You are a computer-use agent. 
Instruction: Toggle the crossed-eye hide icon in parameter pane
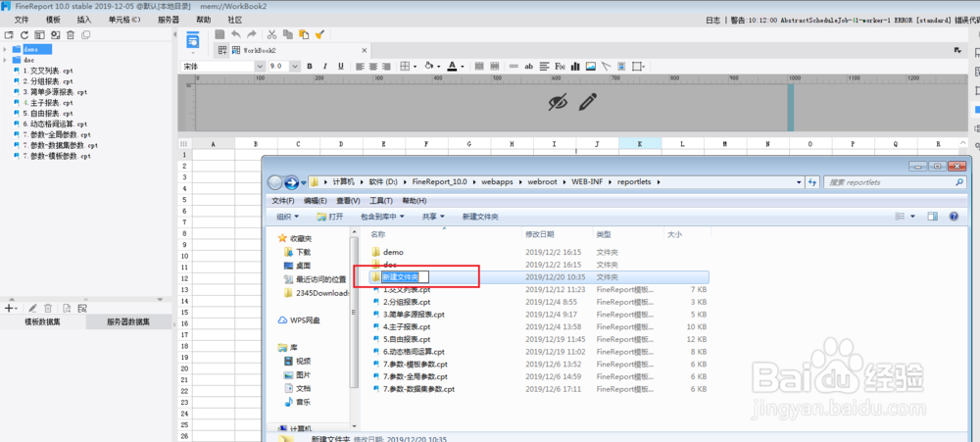[558, 103]
